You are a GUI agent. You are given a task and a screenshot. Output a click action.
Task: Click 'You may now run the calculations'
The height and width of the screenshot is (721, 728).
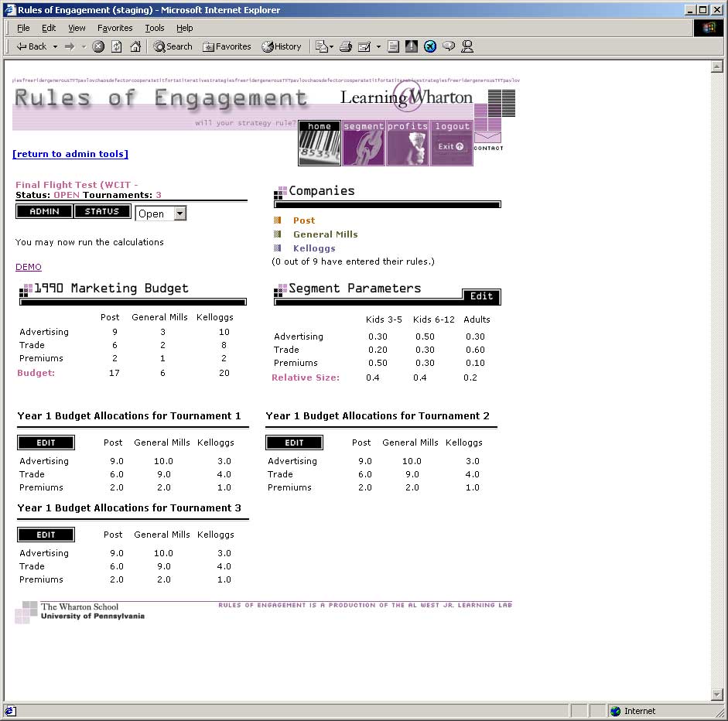[89, 242]
